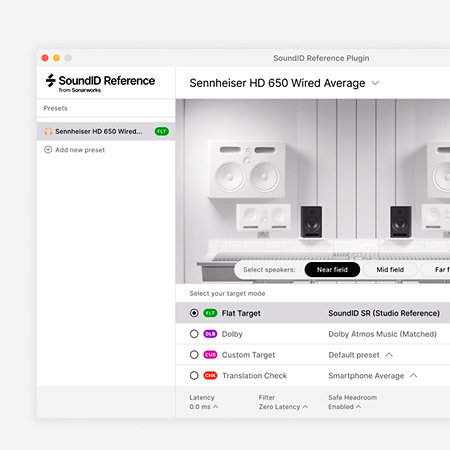Screen dimensions: 450x450
Task: Expand the Default preset chevron
Action: [x=389, y=355]
